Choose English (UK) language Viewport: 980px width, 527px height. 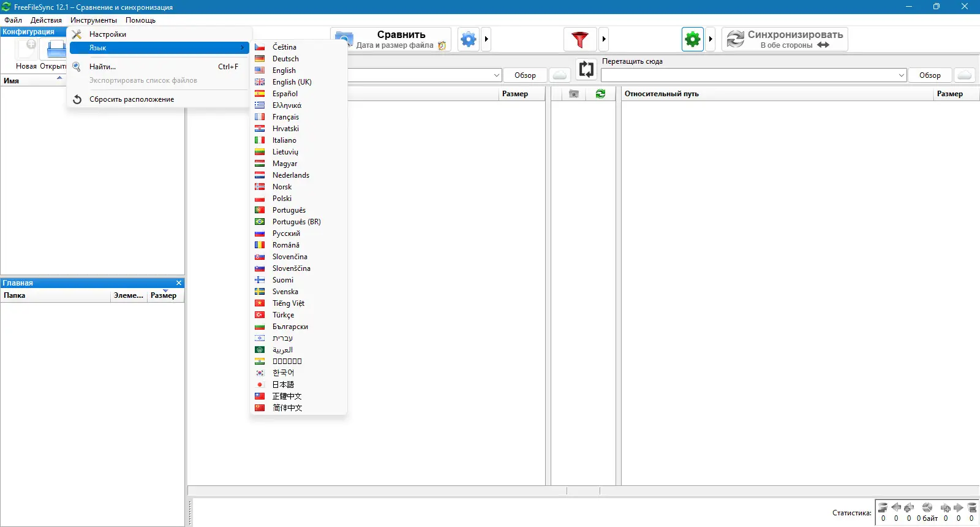tap(298, 82)
